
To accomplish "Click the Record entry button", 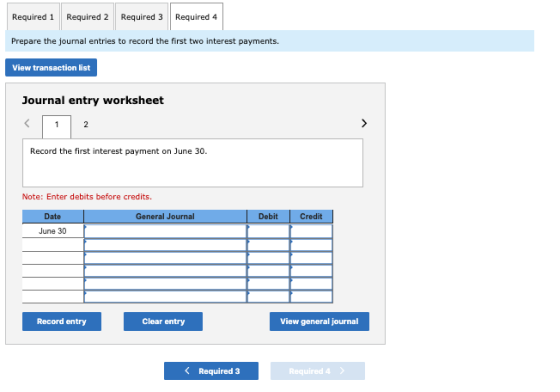I will (x=61, y=321).
